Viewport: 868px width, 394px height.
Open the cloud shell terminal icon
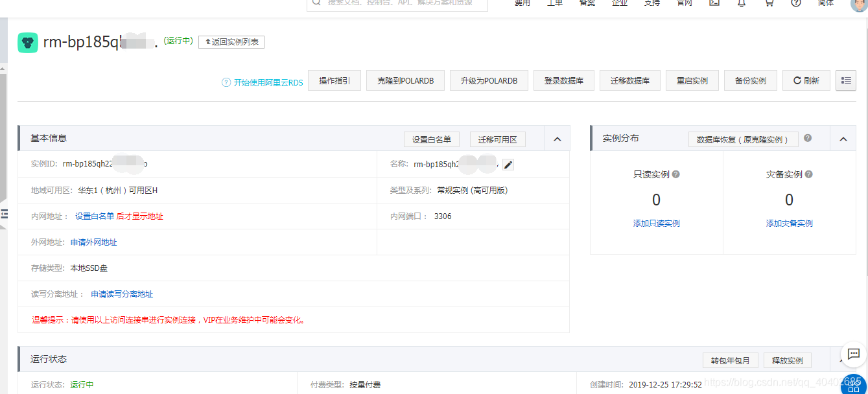coord(714,3)
